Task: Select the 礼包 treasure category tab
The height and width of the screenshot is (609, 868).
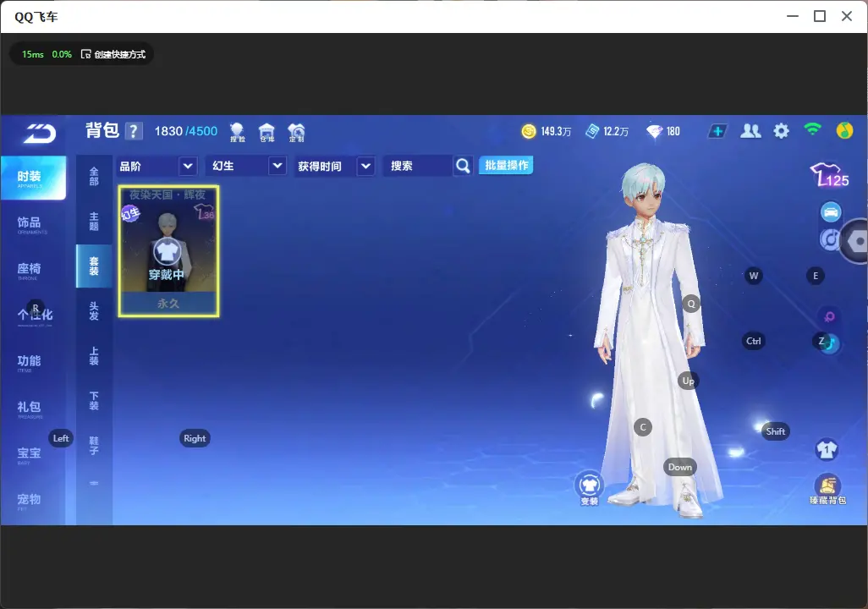Action: [29, 408]
